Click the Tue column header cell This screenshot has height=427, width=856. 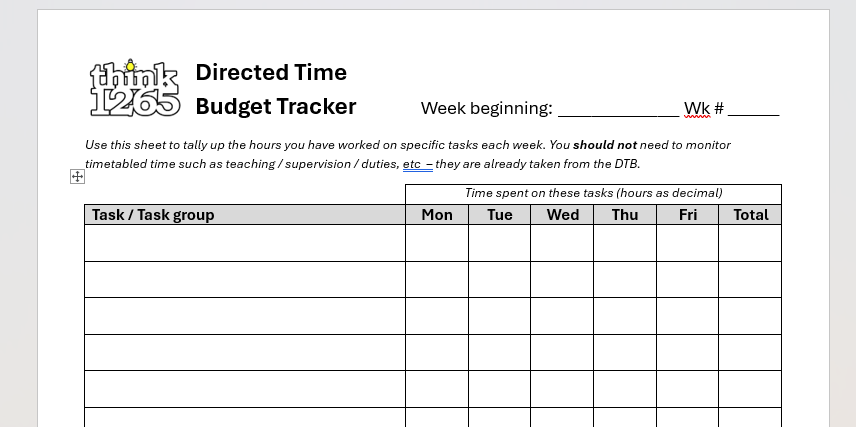coord(500,215)
